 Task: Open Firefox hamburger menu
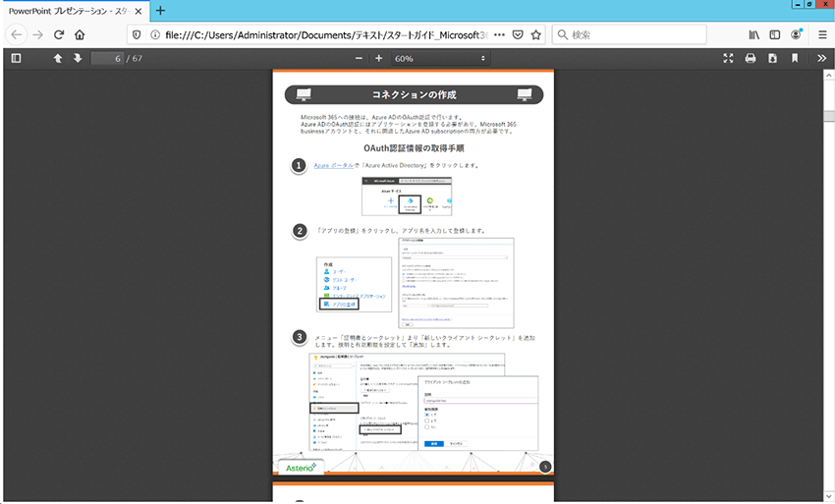[822, 34]
